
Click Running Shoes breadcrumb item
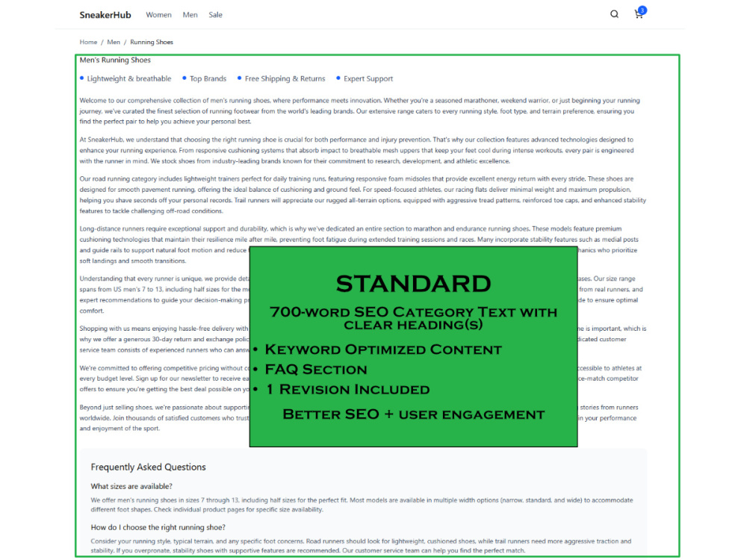(x=152, y=42)
